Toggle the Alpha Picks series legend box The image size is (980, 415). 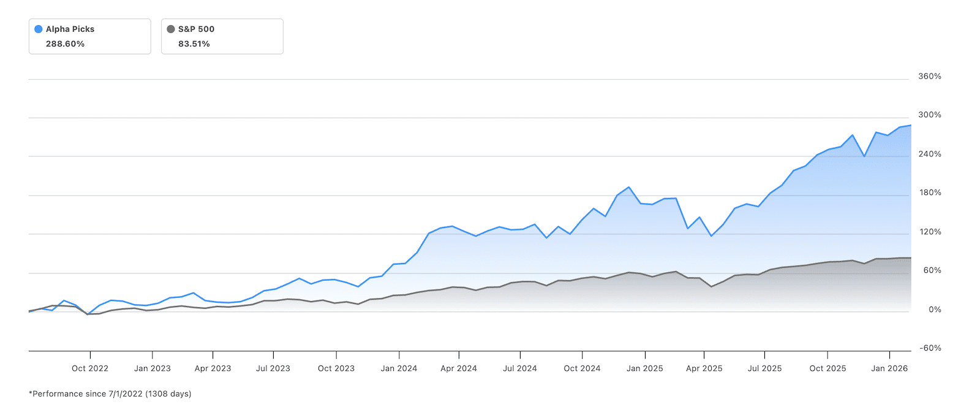tap(89, 36)
